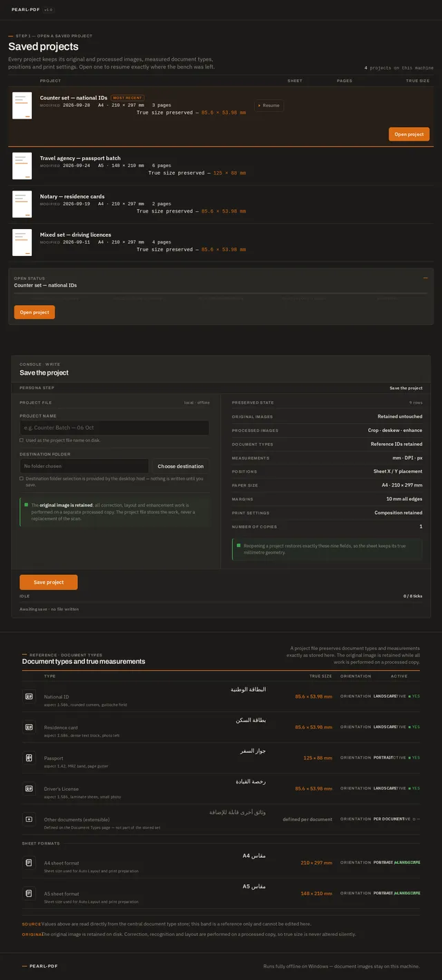Viewport: 442px width, 980px height.
Task: Click Residence card row YES active indicator
Action: [414, 727]
